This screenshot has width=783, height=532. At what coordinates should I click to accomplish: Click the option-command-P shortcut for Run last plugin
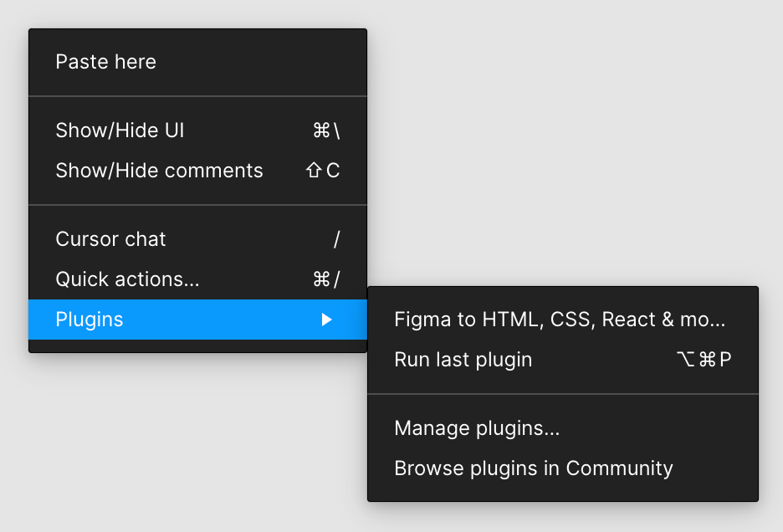tap(704, 359)
